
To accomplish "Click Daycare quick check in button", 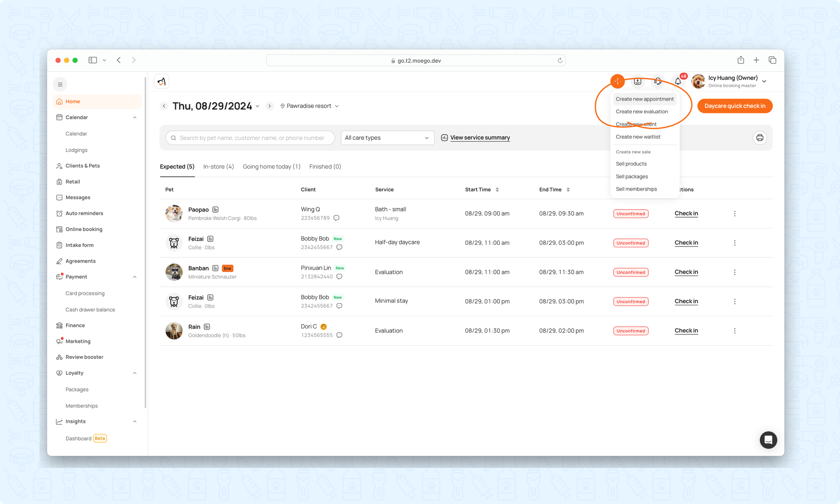I will point(735,106).
